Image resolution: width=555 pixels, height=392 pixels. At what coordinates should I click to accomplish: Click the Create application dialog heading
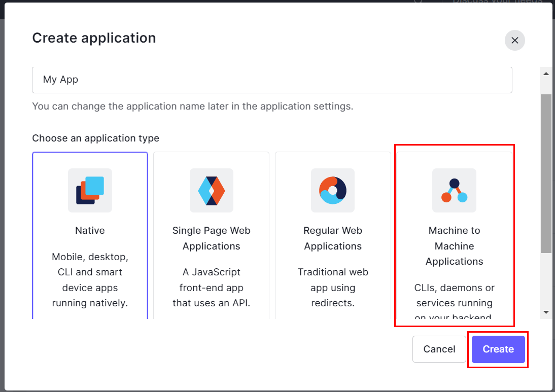click(x=94, y=38)
